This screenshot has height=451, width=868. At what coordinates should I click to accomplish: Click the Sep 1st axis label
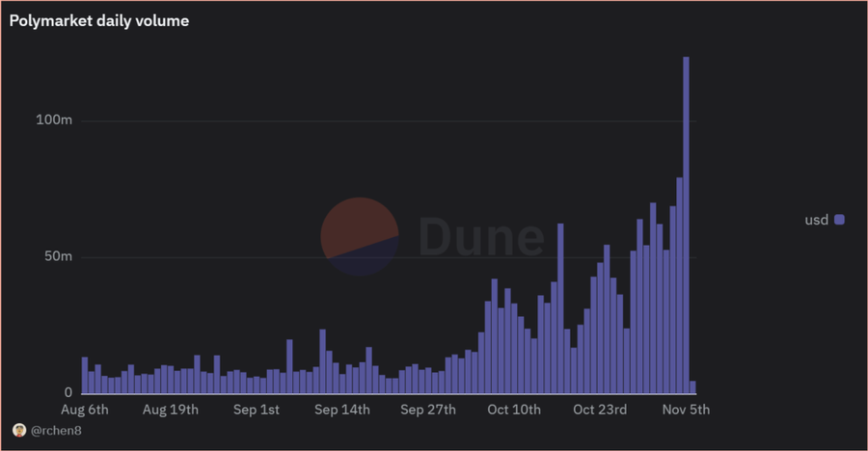[257, 410]
